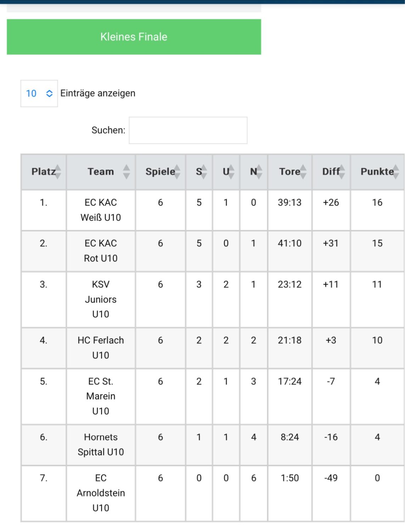Open the entries-per-page dropdown showing 10
Screen dimensions: 405x532
[39, 94]
